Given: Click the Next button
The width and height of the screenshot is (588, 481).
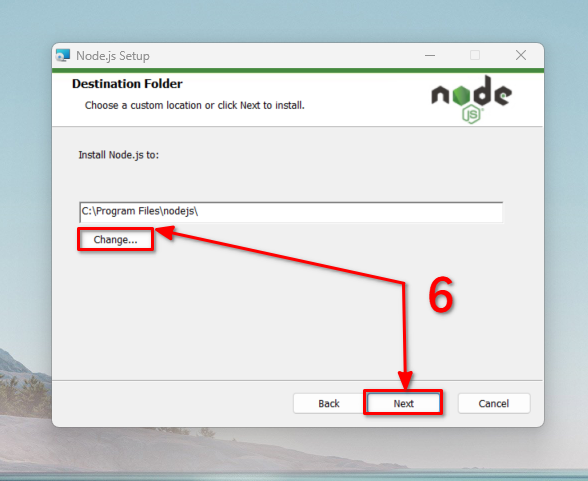Looking at the screenshot, I should tap(403, 403).
